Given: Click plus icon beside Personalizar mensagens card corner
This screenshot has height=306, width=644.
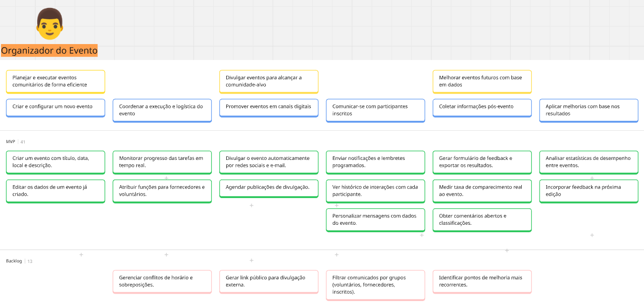Looking at the screenshot, I should [422, 235].
